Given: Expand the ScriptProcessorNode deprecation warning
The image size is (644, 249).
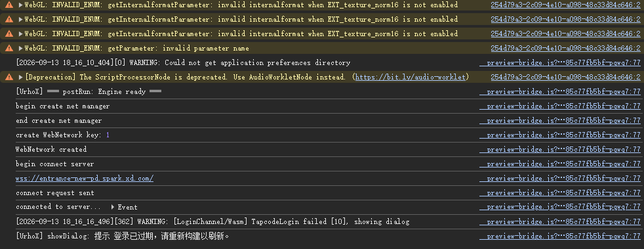Looking at the screenshot, I should (x=20, y=77).
